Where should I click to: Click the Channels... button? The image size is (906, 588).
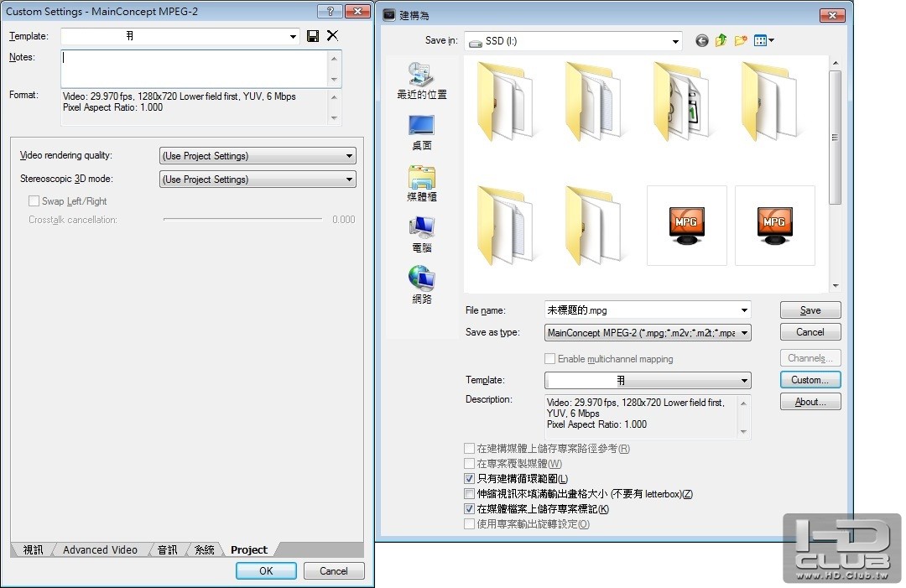pos(810,358)
